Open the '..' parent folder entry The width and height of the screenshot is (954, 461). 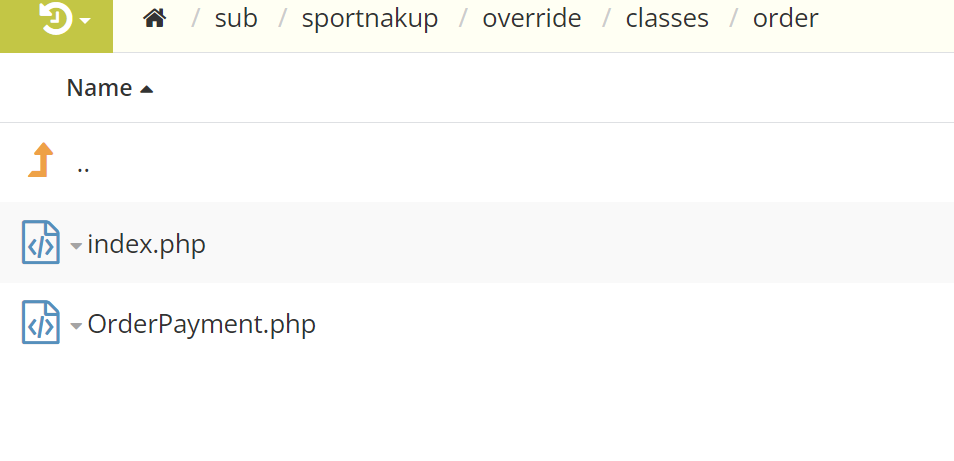(x=83, y=165)
